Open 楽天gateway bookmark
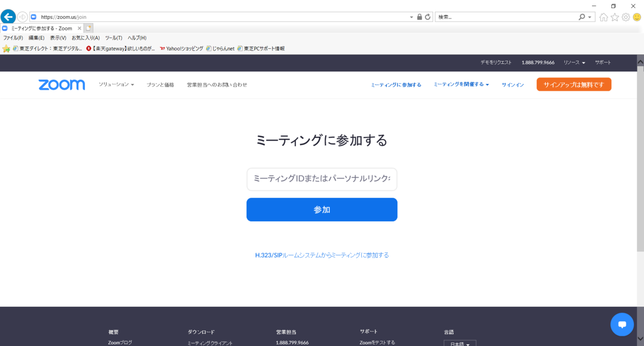Image resolution: width=644 pixels, height=346 pixels. [121, 48]
